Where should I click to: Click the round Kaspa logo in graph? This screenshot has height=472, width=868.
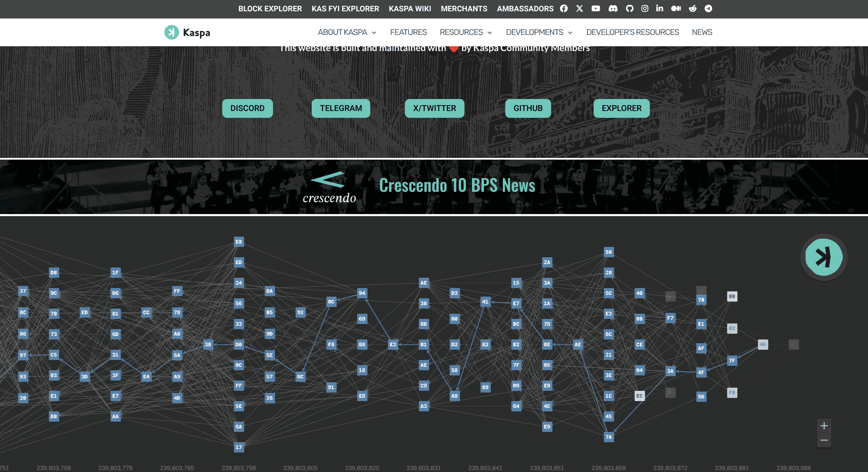[x=823, y=257]
